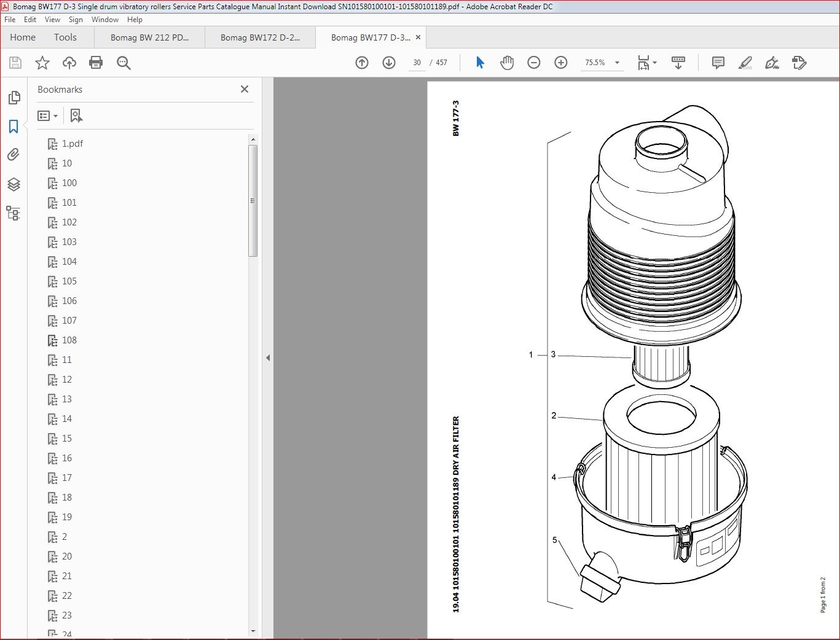Open the fit page options icon
The width and height of the screenshot is (840, 640).
click(646, 63)
